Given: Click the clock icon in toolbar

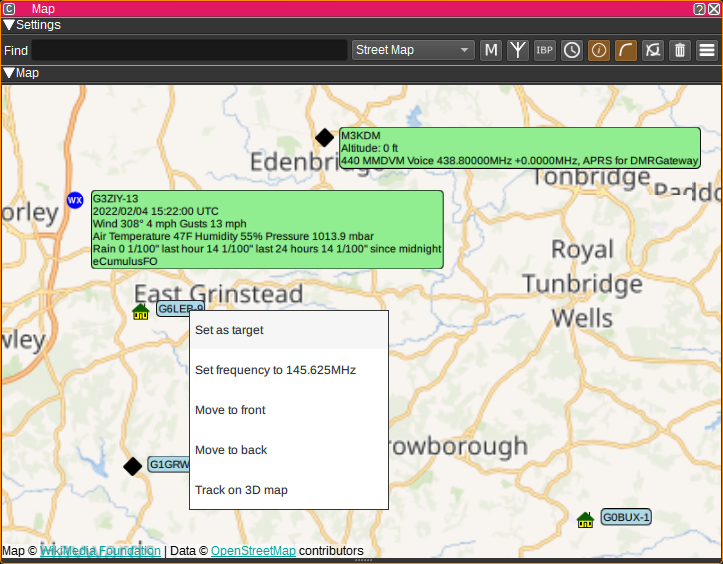Looking at the screenshot, I should click(572, 50).
